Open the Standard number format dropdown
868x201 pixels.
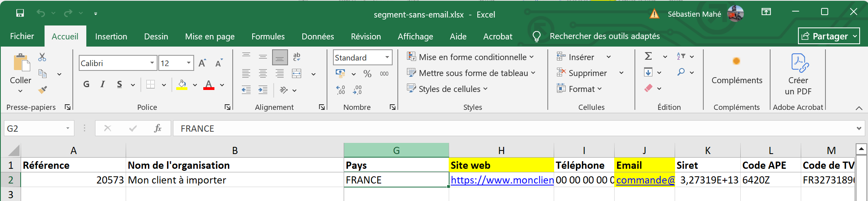point(387,57)
